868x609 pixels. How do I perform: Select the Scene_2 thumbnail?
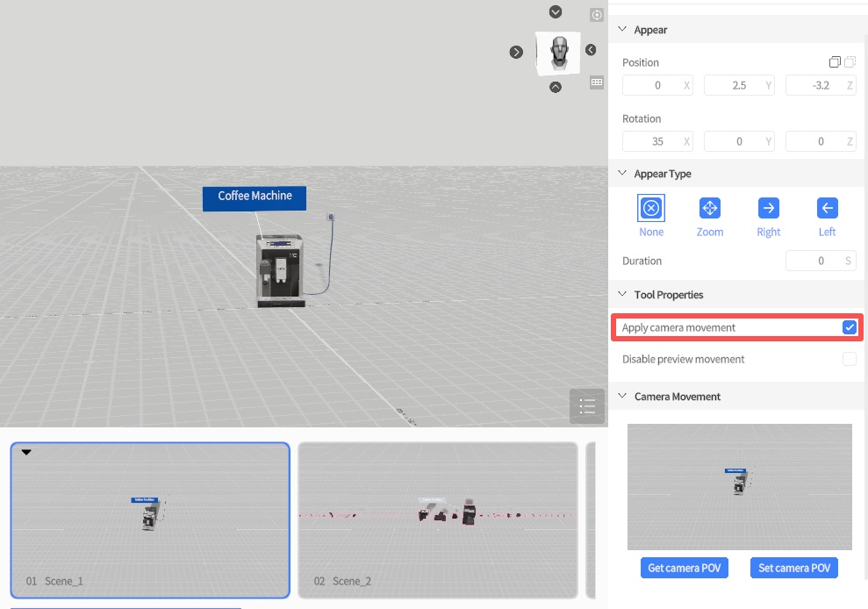[437, 519]
